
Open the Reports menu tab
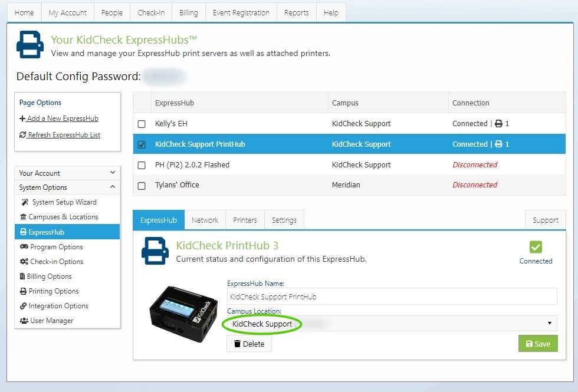296,12
